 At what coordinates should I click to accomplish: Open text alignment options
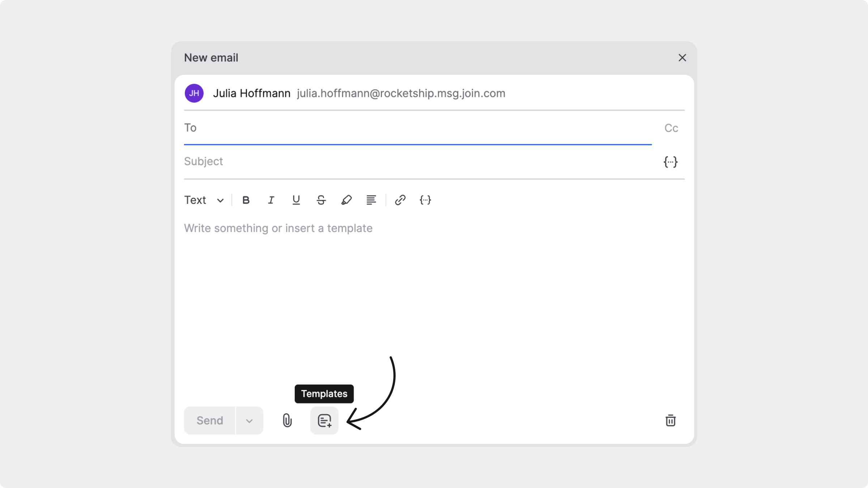371,200
